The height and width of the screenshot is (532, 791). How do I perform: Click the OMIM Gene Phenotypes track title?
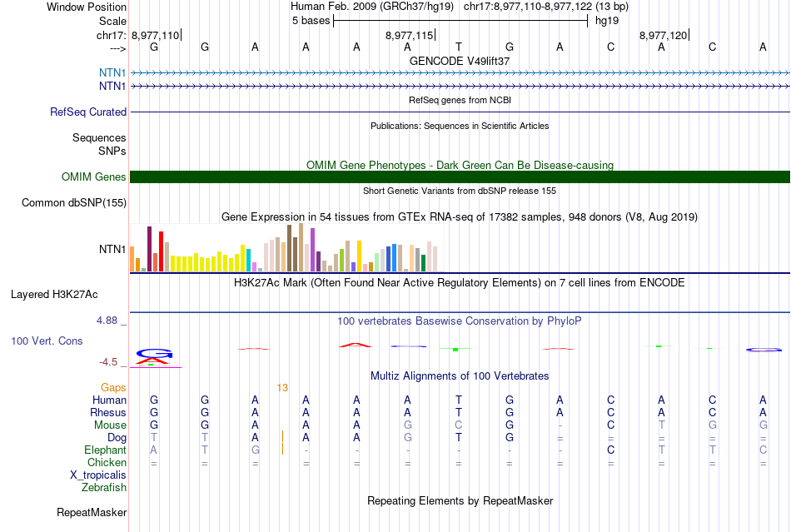click(460, 166)
